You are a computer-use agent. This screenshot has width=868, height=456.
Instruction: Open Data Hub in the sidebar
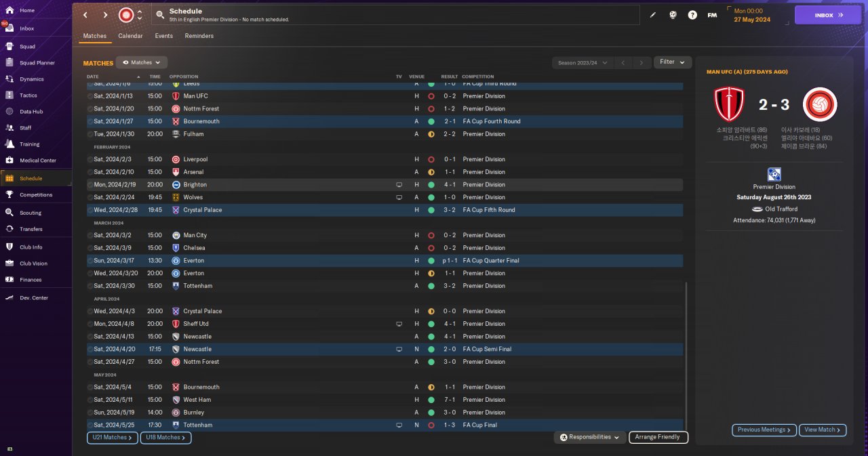(x=31, y=112)
